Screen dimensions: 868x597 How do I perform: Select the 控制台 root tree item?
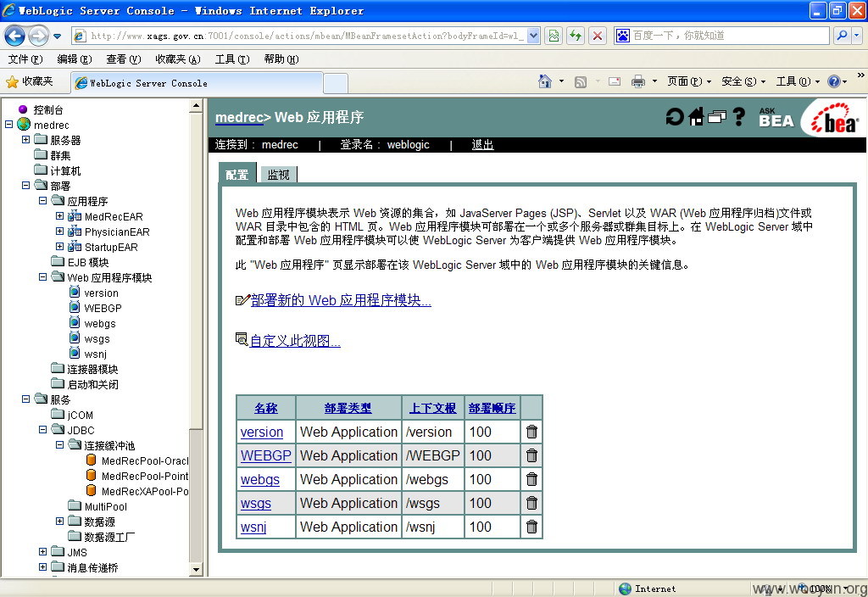[48, 109]
